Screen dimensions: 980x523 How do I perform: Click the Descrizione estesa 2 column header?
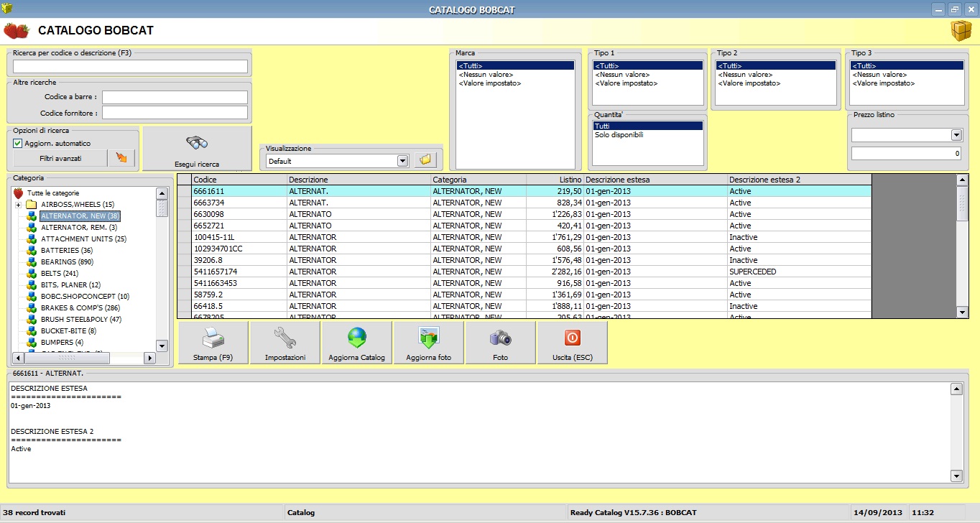pyautogui.click(x=799, y=180)
